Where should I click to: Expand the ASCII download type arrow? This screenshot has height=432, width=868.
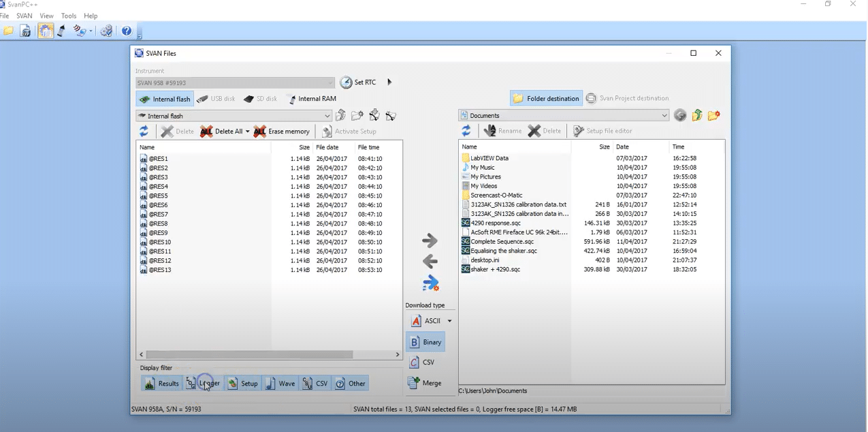[449, 321]
